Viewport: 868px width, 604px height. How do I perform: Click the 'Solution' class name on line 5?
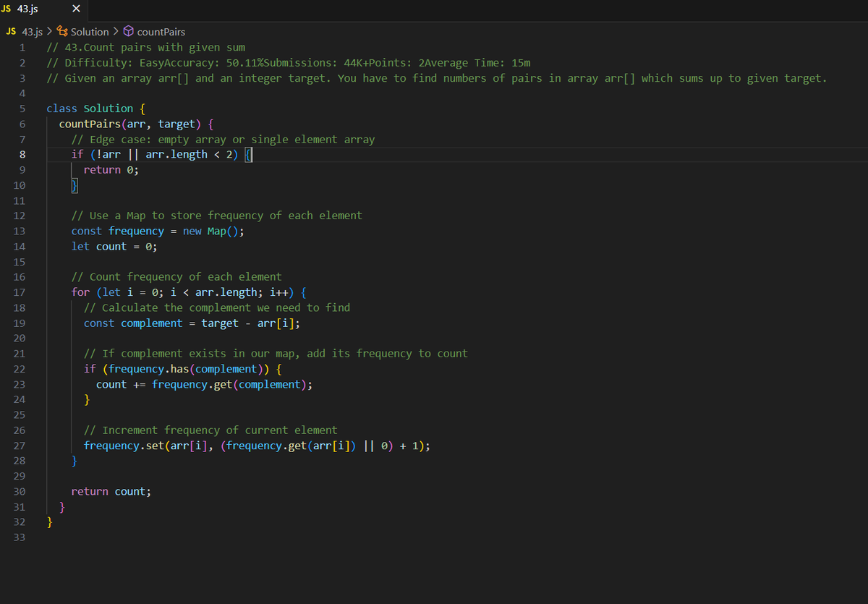coord(109,109)
